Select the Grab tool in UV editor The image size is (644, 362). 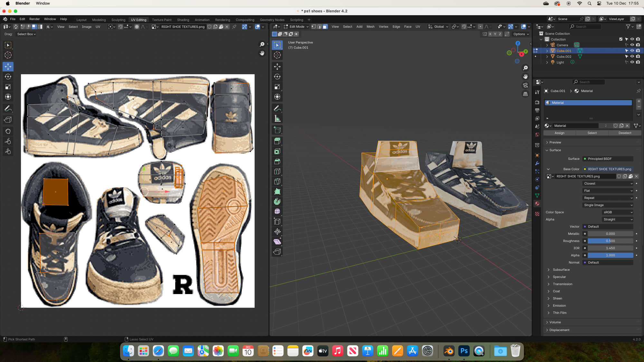tap(8, 131)
